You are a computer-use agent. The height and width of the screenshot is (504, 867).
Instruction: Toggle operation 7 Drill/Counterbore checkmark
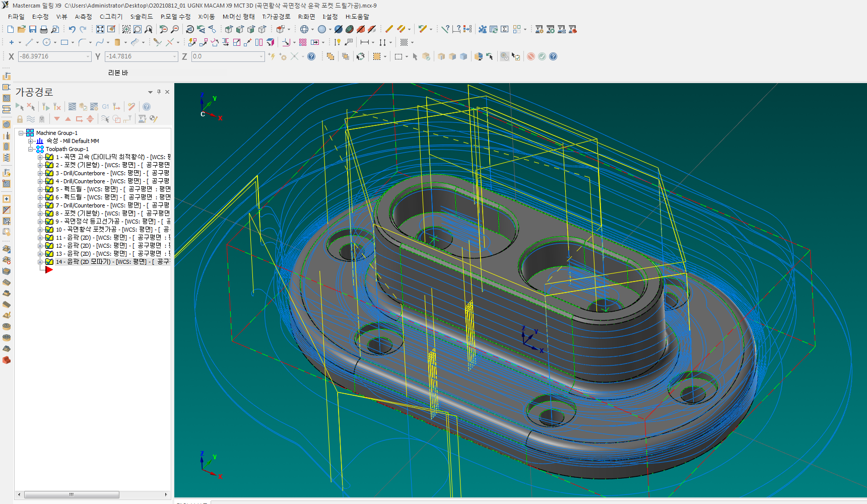pos(49,205)
